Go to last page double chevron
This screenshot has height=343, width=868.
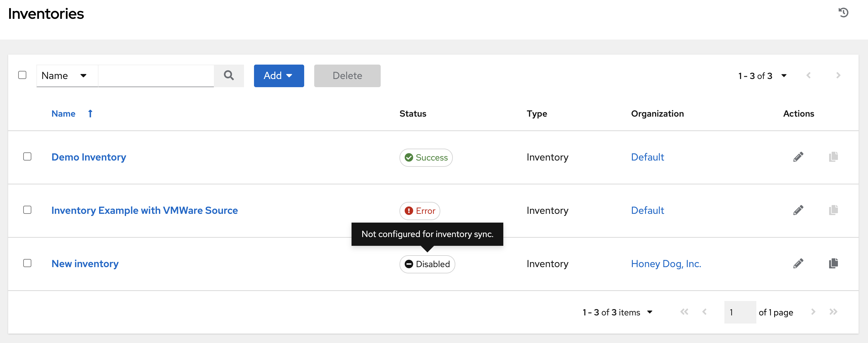coord(833,312)
